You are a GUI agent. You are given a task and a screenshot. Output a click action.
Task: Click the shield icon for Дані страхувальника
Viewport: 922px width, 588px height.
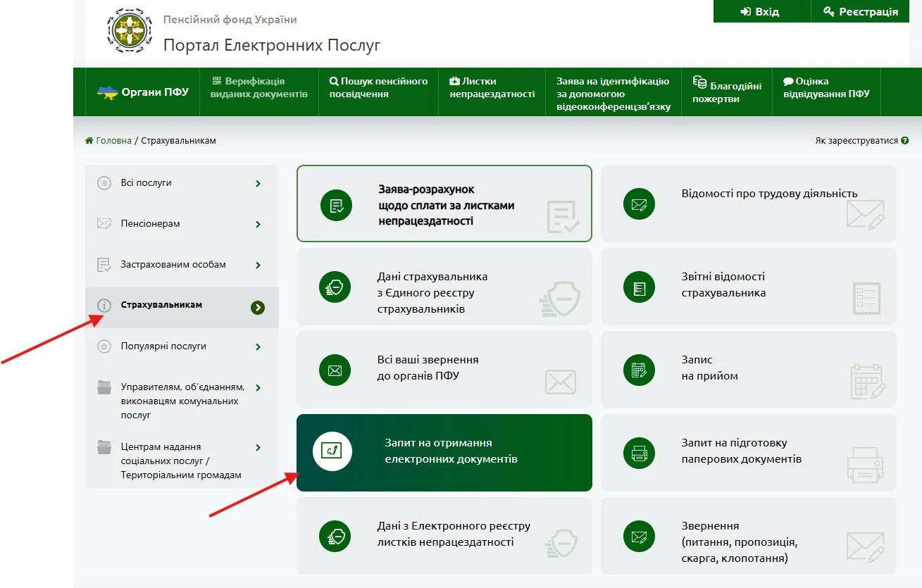(x=335, y=287)
